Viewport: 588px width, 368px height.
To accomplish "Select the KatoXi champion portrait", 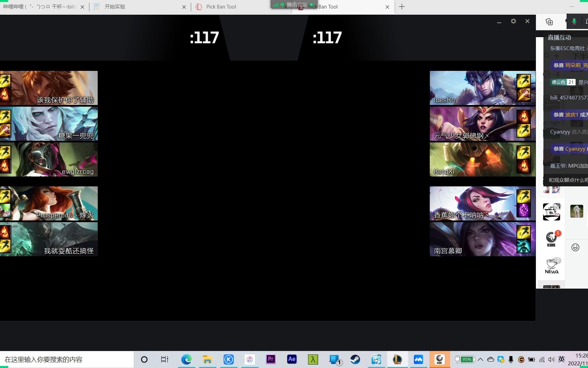I will (483, 159).
